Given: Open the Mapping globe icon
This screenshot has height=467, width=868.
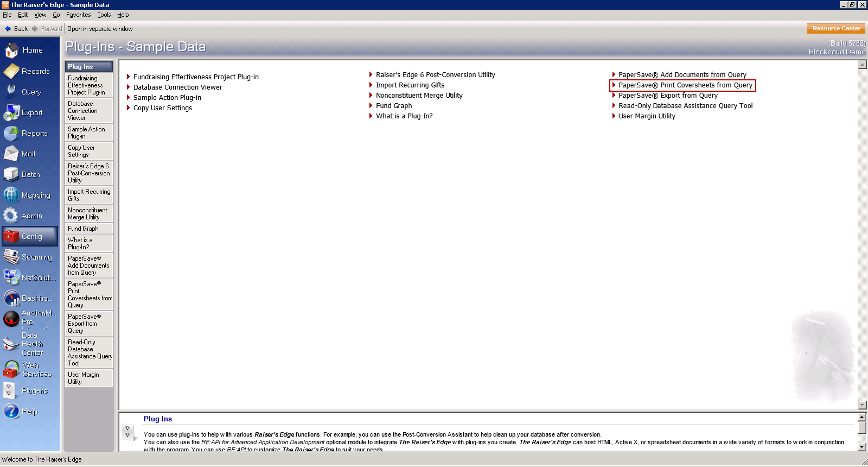Looking at the screenshot, I should 11,195.
